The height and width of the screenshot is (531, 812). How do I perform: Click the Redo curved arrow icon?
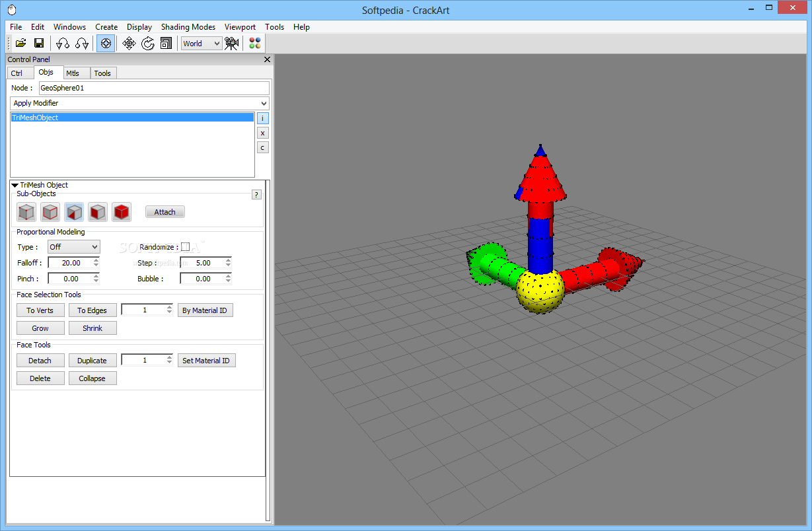tap(82, 44)
